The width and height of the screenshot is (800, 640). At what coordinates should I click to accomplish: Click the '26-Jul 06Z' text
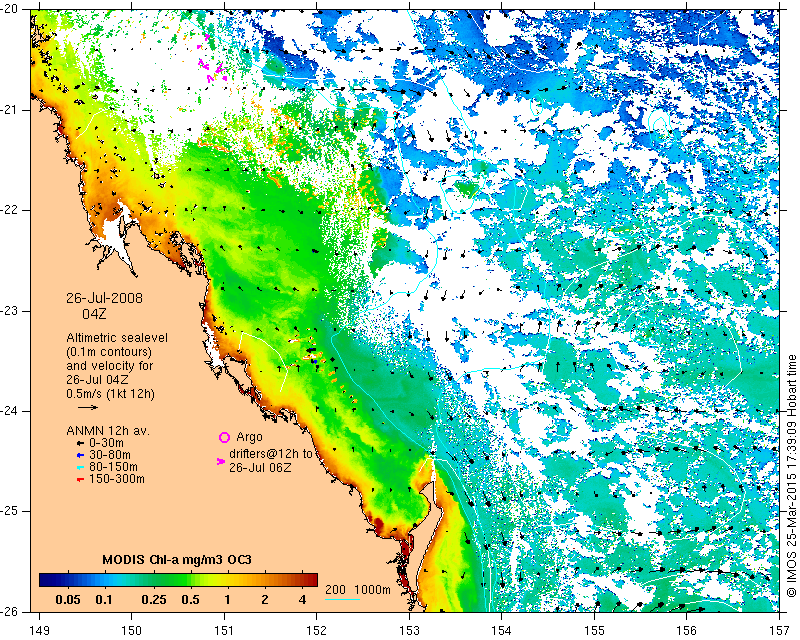pos(260,467)
